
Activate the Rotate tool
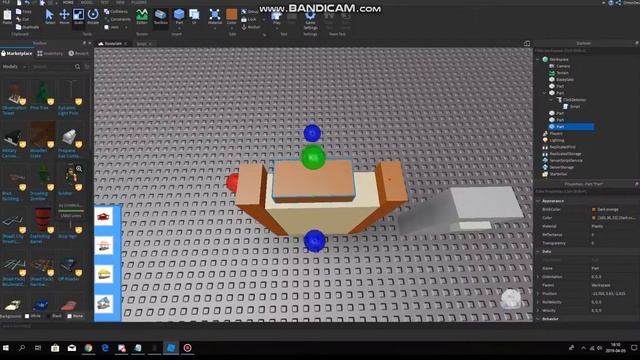tap(93, 16)
